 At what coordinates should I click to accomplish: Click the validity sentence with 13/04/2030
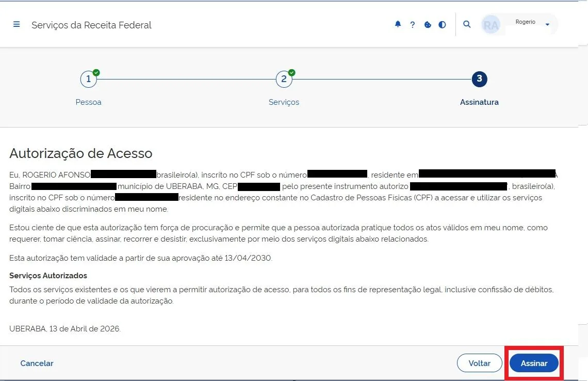(141, 258)
